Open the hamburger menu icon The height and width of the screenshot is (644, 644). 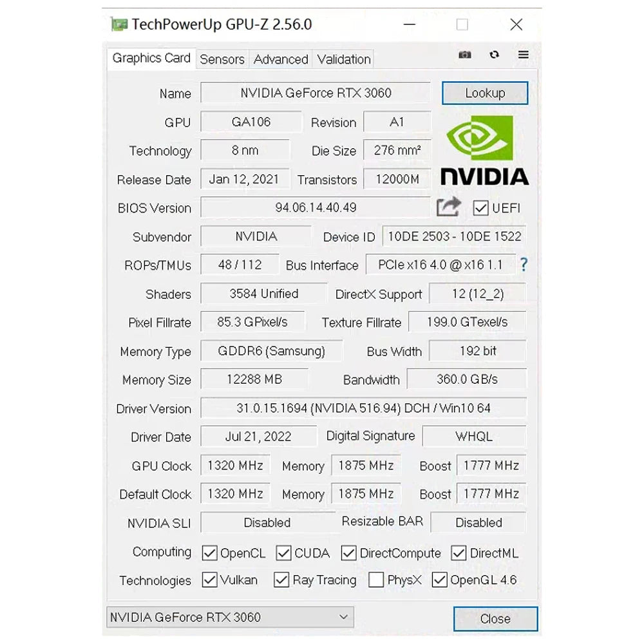[523, 55]
